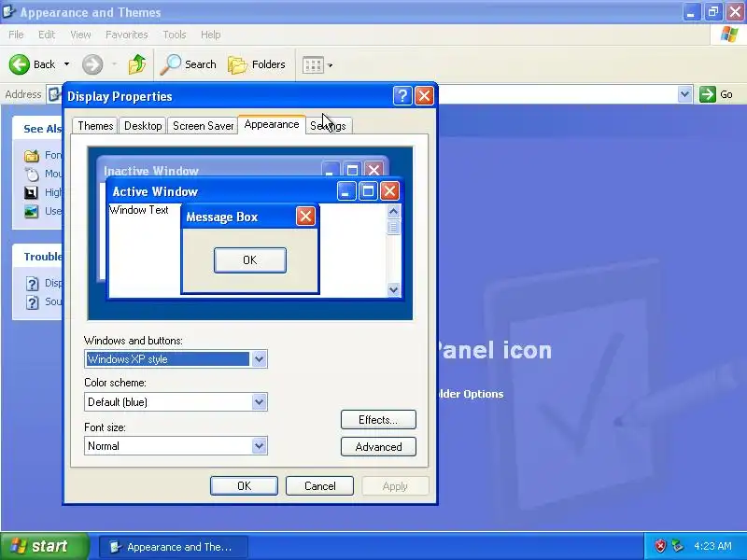
Task: Open the File menu
Action: [x=16, y=35]
